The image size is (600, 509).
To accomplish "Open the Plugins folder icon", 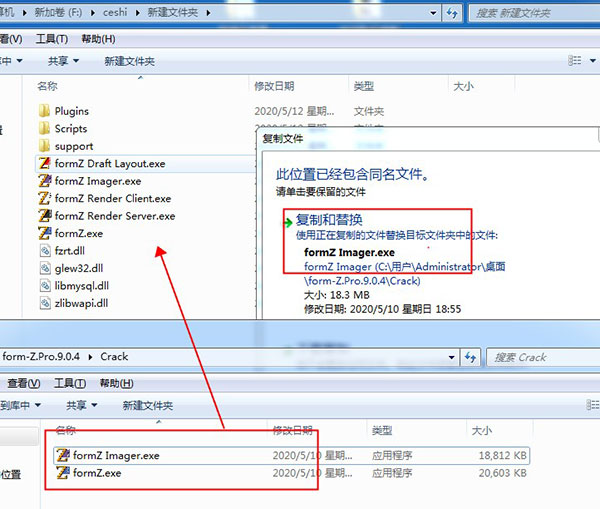I will (x=44, y=111).
